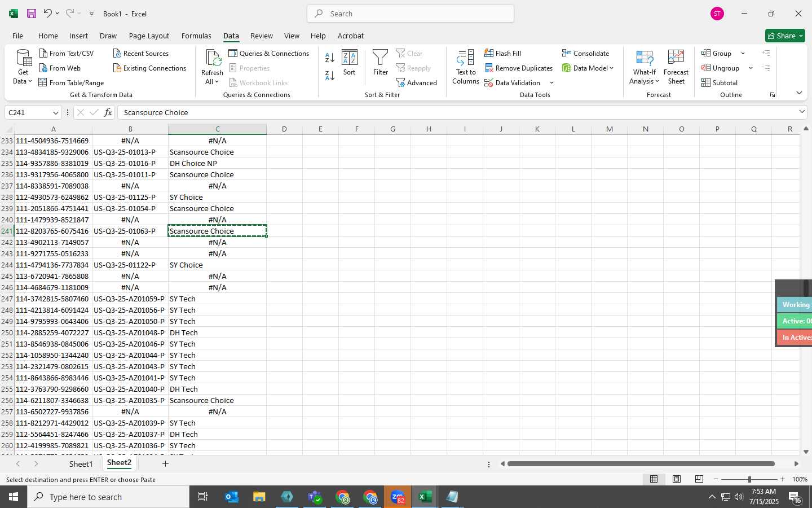Import From Text/CSV
The height and width of the screenshot is (508, 812).
tap(67, 53)
